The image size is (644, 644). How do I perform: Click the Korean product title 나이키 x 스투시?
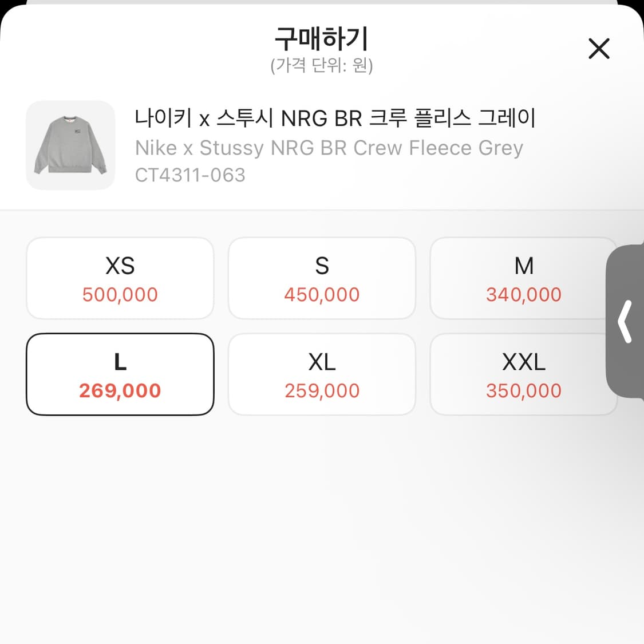pos(335,117)
